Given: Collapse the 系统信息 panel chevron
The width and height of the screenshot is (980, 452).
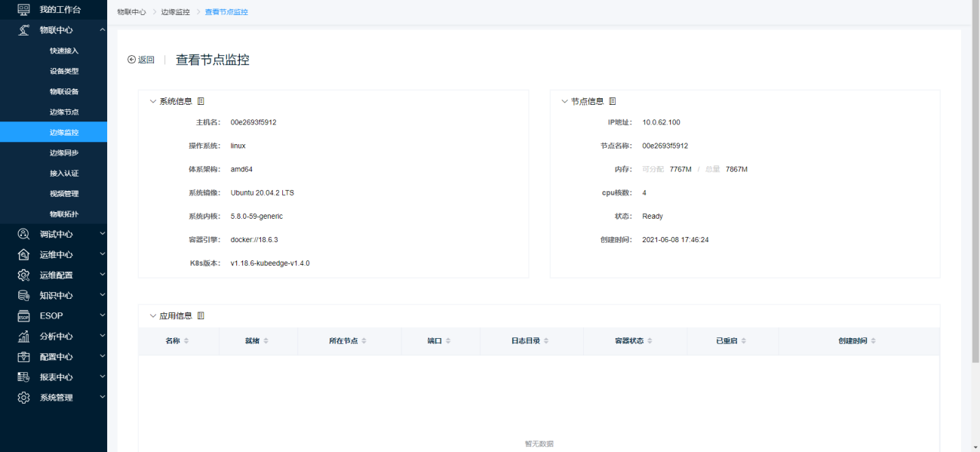Looking at the screenshot, I should click(x=152, y=101).
